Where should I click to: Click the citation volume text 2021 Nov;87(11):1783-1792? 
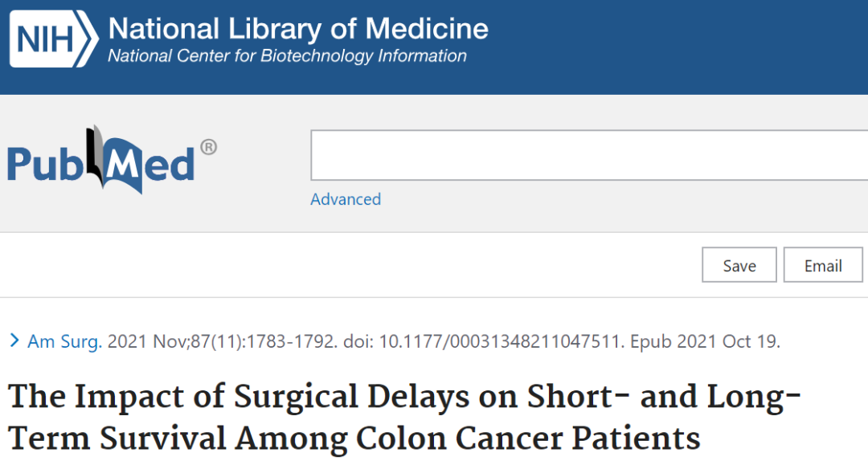(222, 341)
